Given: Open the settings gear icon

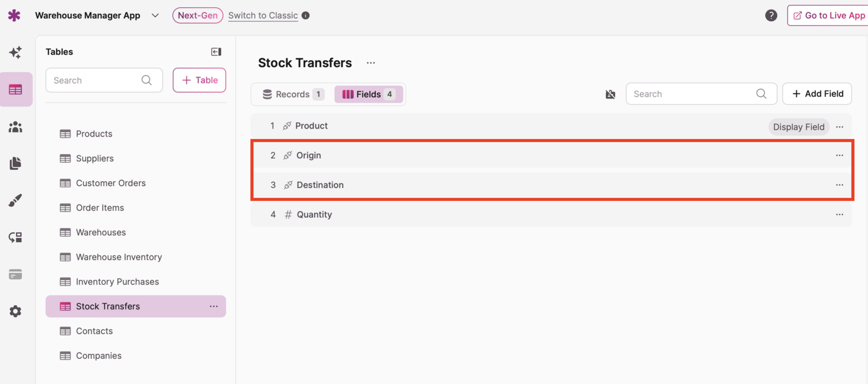Looking at the screenshot, I should (x=16, y=312).
